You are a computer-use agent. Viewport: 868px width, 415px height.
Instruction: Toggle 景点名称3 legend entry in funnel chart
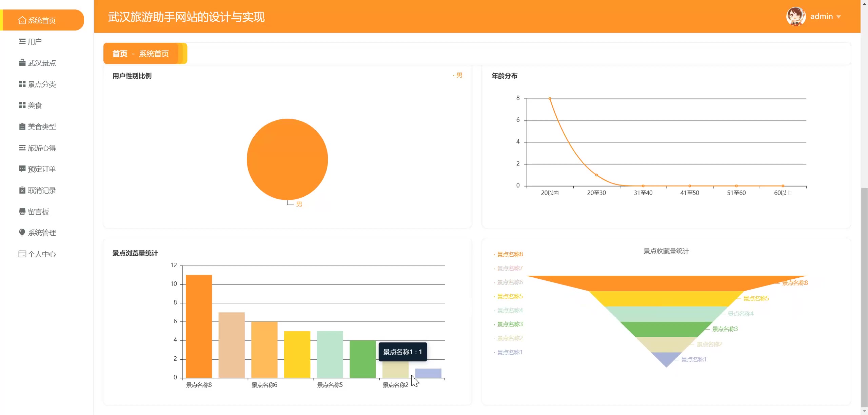509,324
